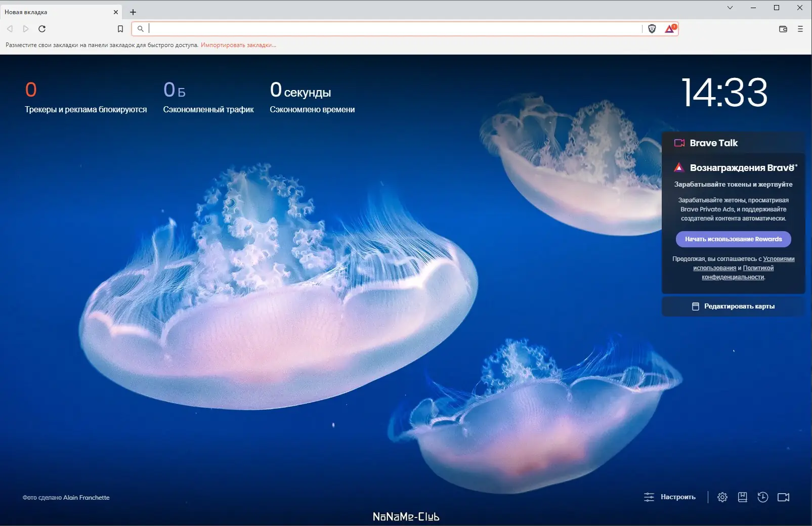Click the "Настроить" customize button
Viewport: 812px width, 526px height.
tap(670, 497)
